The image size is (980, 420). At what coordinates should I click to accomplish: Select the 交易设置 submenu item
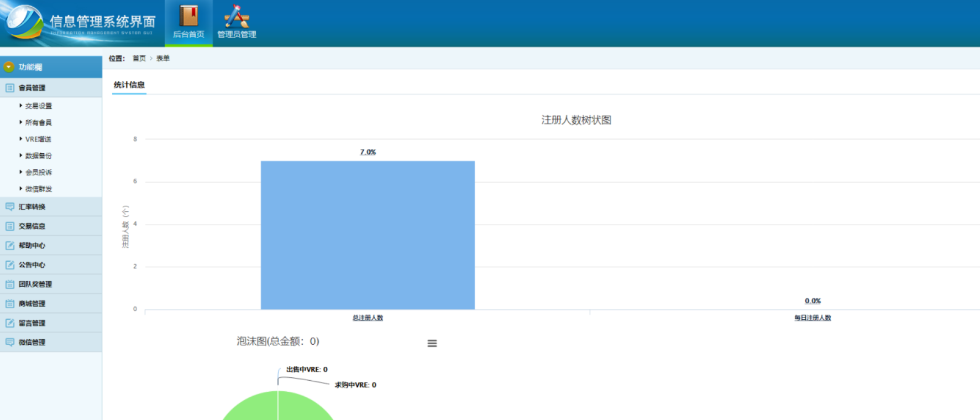coord(38,106)
